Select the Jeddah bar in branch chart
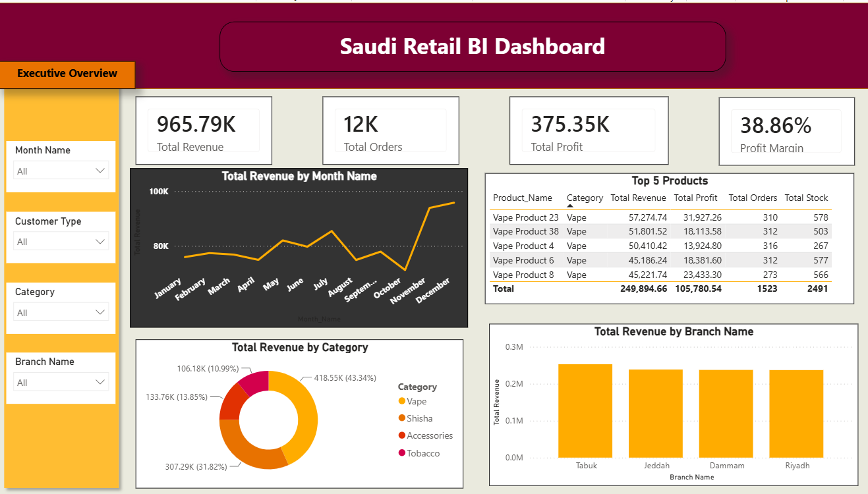This screenshot has width=868, height=494. pos(656,414)
